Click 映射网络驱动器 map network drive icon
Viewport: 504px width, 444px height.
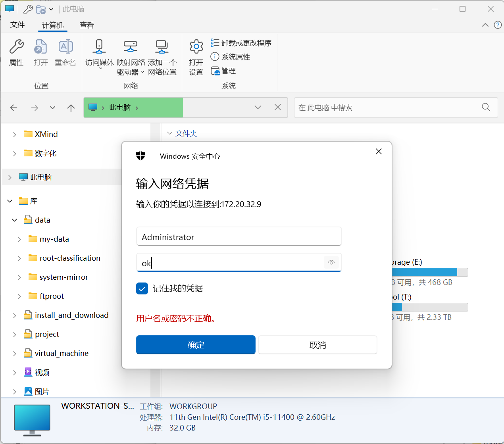click(x=131, y=47)
